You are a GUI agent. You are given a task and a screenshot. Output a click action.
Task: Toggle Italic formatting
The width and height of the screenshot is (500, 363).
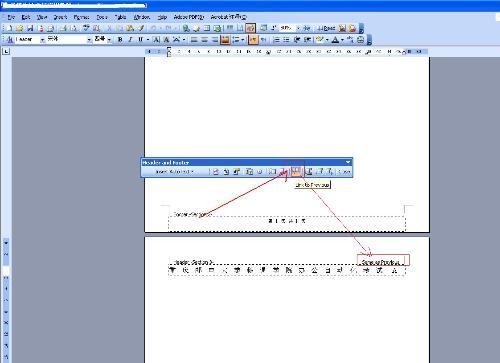(130, 40)
